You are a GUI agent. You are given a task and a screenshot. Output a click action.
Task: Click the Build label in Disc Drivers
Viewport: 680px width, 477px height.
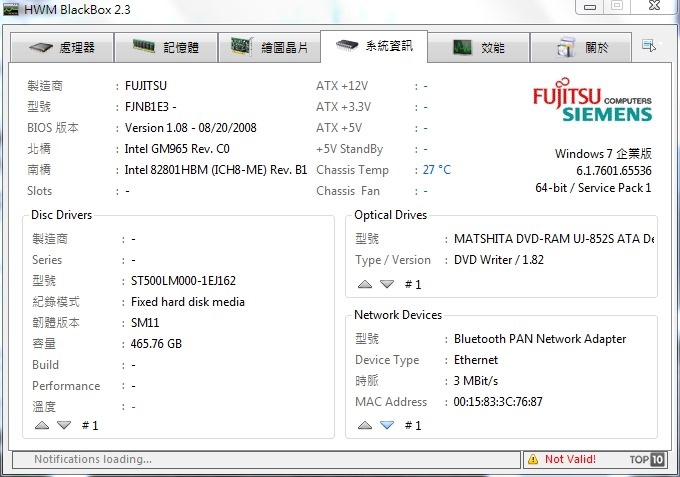pos(45,365)
